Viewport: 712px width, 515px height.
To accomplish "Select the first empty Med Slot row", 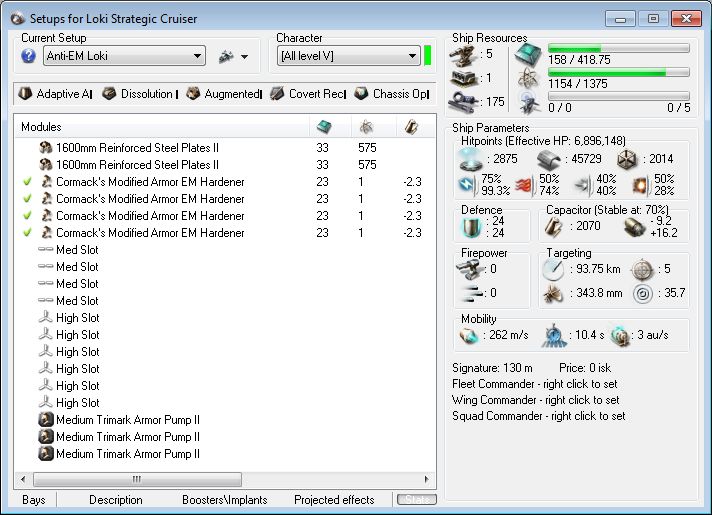I will pyautogui.click(x=225, y=250).
